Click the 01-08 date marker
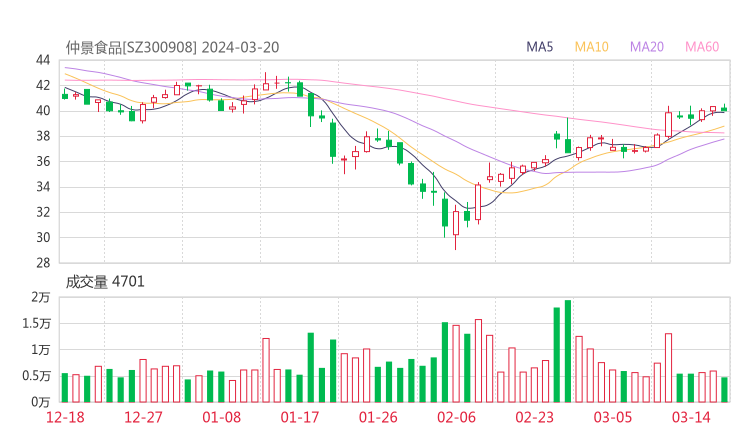 (x=222, y=417)
